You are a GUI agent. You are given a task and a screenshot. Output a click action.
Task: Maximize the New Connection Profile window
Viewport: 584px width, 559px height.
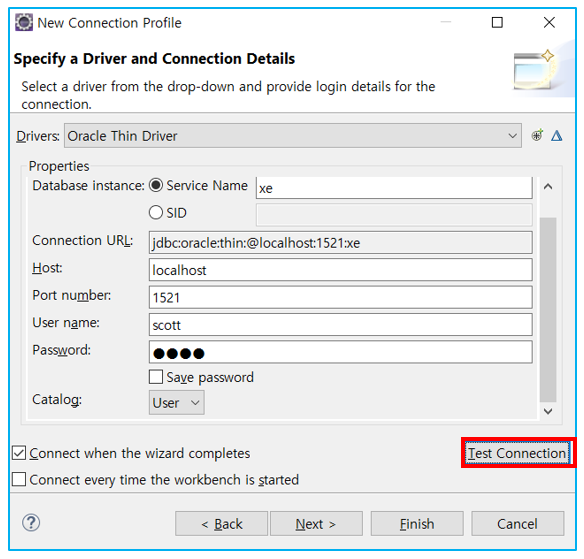[x=497, y=22]
